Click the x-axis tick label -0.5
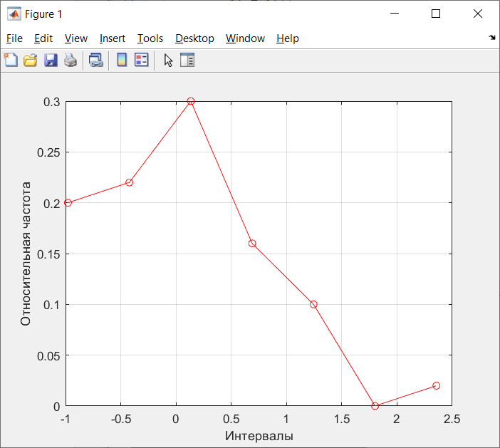 pyautogui.click(x=121, y=419)
